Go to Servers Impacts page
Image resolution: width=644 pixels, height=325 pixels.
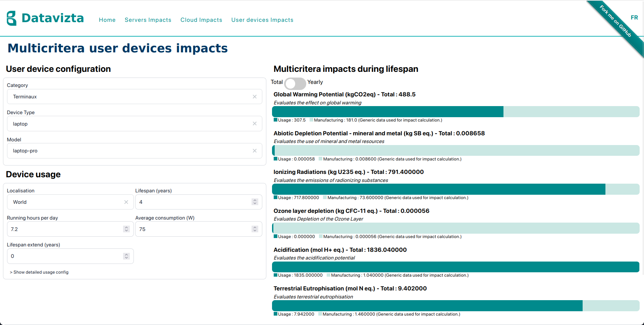click(148, 20)
